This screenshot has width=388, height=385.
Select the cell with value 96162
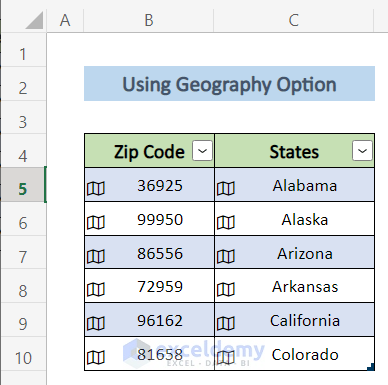point(149,320)
